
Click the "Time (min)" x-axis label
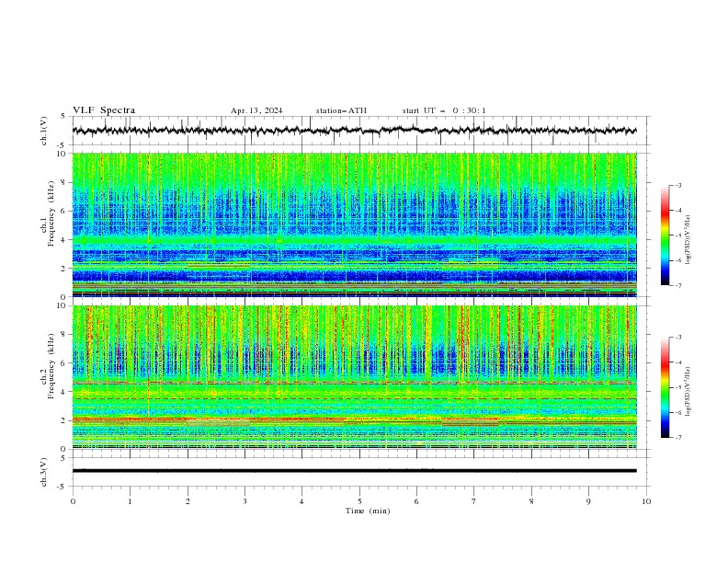368,511
